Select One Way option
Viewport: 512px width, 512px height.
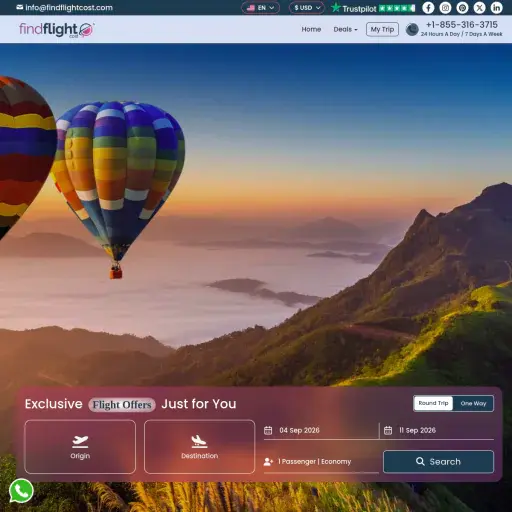pos(473,403)
